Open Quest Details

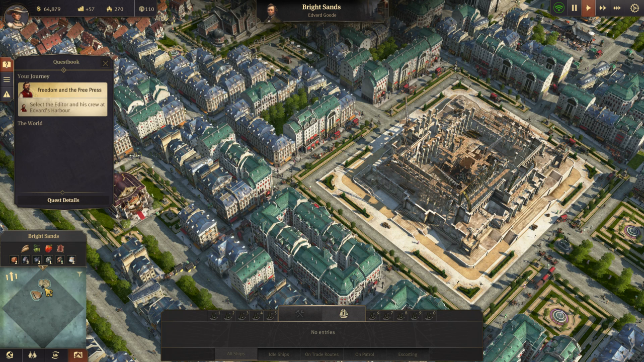click(x=63, y=200)
